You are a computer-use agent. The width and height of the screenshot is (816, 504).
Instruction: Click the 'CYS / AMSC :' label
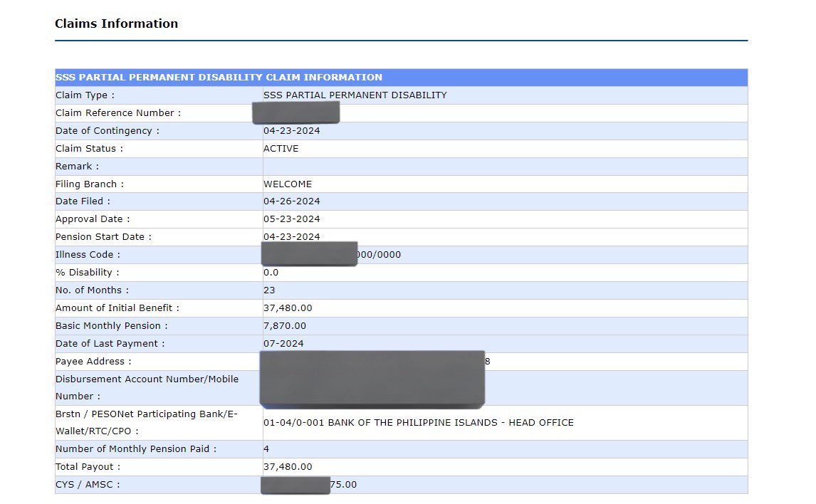click(x=88, y=484)
